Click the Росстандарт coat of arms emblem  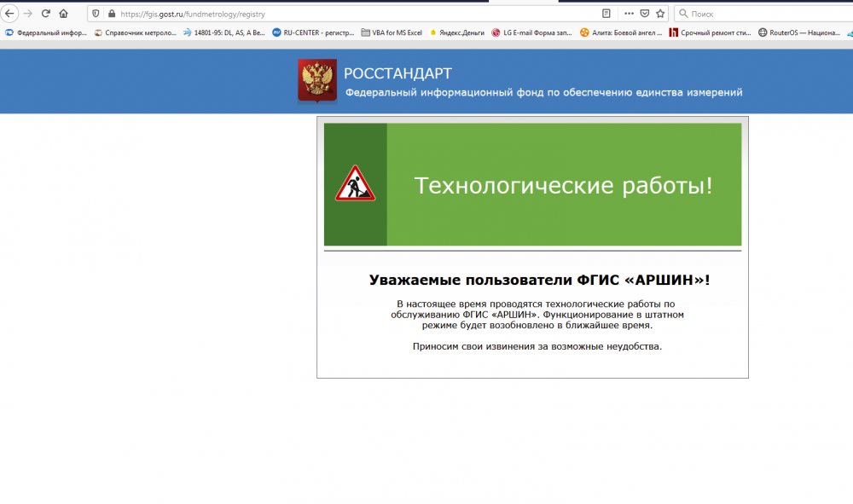pyautogui.click(x=316, y=79)
